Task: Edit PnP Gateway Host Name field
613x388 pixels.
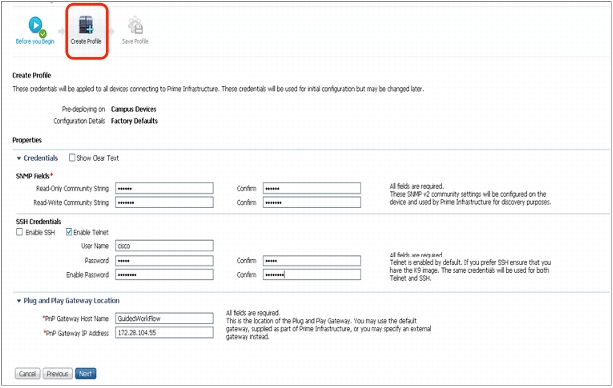Action: (x=164, y=318)
